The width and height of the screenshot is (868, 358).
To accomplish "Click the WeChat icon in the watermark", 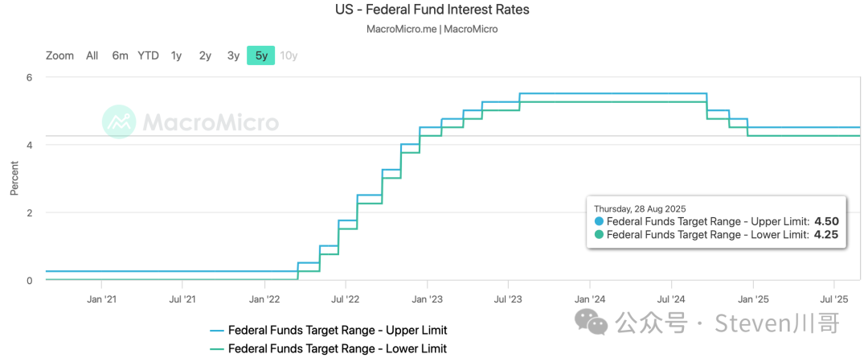I will tap(595, 323).
